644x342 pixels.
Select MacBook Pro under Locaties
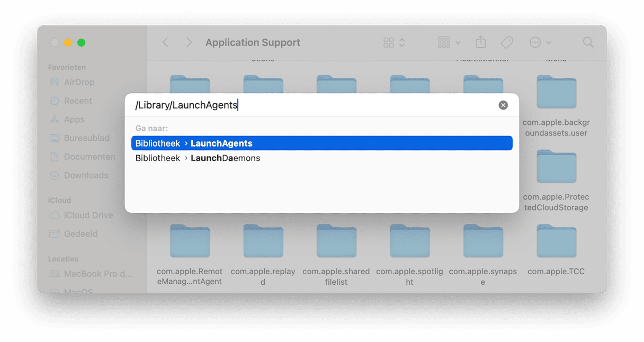(91, 274)
